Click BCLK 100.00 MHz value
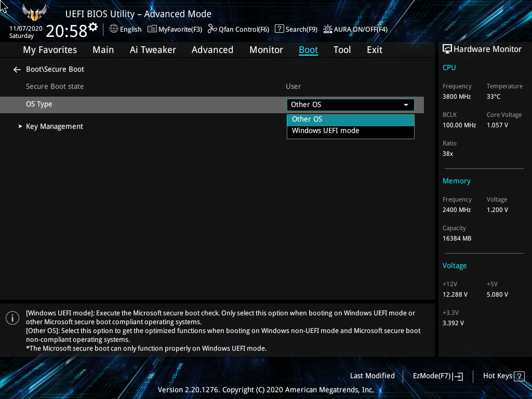532x399 pixels. click(459, 125)
